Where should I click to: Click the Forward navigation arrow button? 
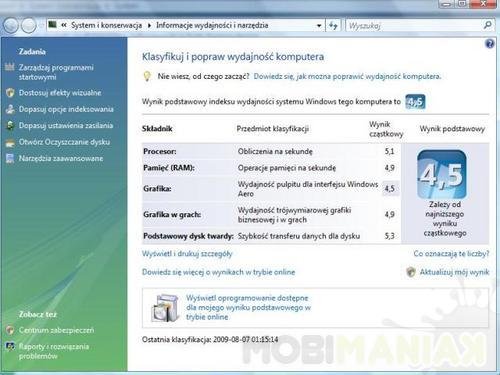point(29,25)
